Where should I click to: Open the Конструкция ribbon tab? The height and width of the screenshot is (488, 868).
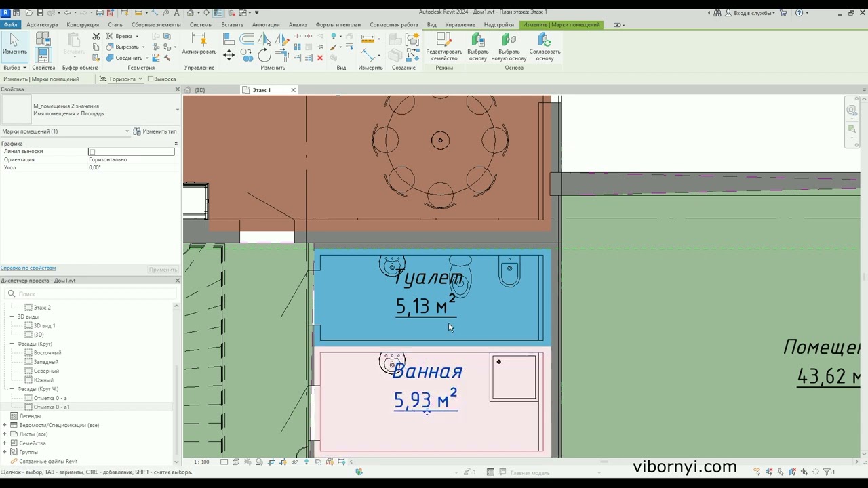83,25
